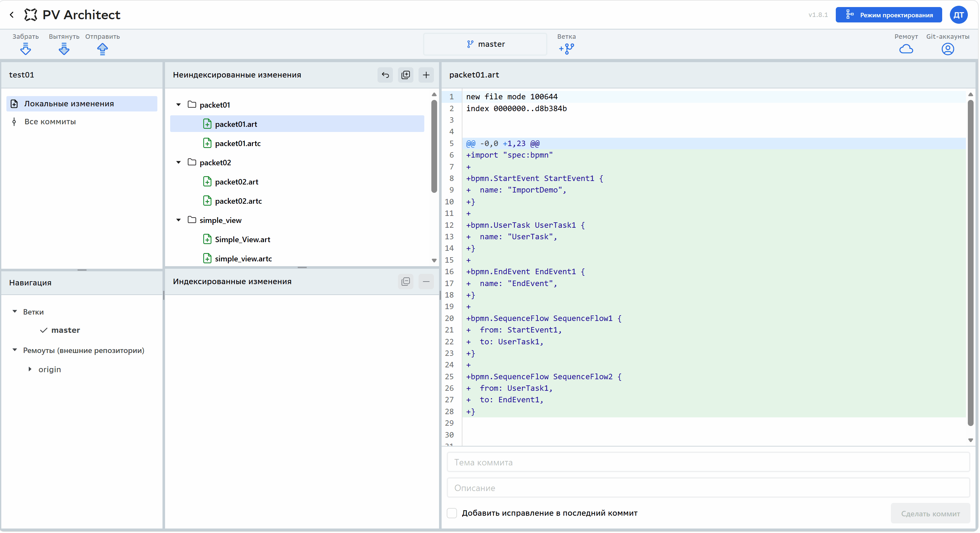Screen dimensions: 980x533
Task: Click the back arrow beside PV Architect
Action: (x=12, y=15)
